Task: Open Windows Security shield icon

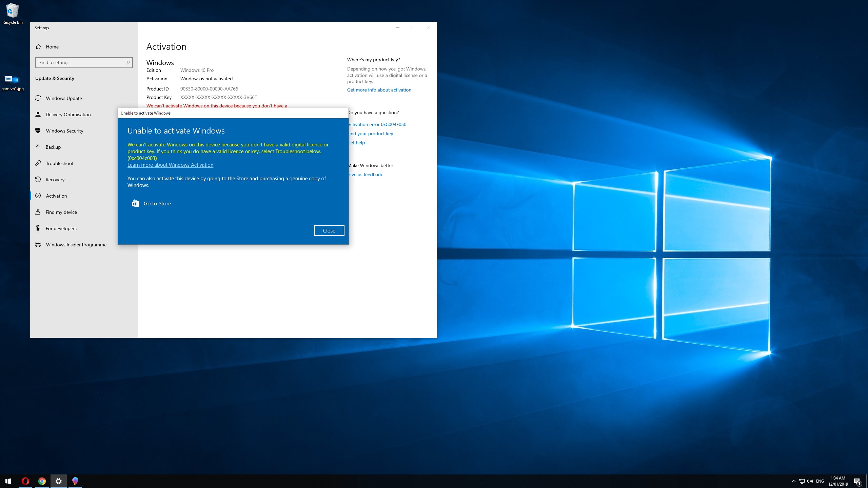Action: (x=38, y=131)
